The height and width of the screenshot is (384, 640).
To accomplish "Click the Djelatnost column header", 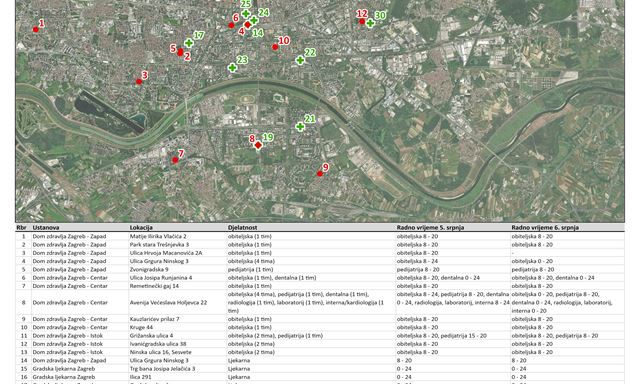I will tap(242, 228).
